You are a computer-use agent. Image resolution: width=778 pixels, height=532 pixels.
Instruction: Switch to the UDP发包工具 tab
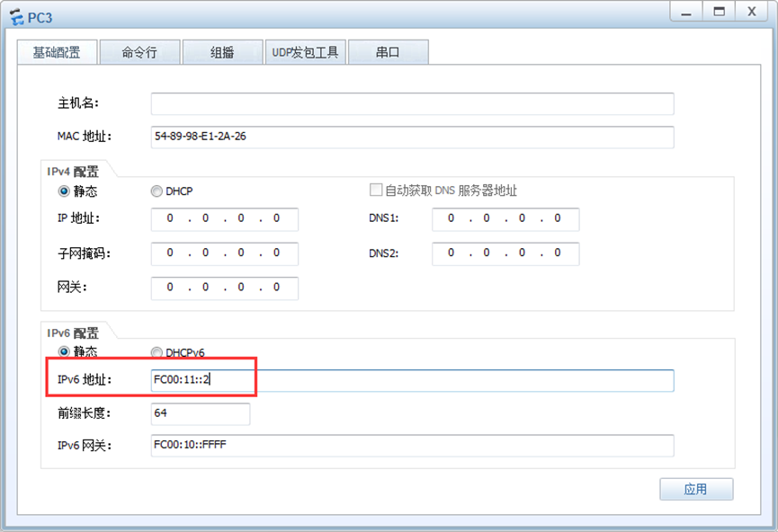pos(305,52)
